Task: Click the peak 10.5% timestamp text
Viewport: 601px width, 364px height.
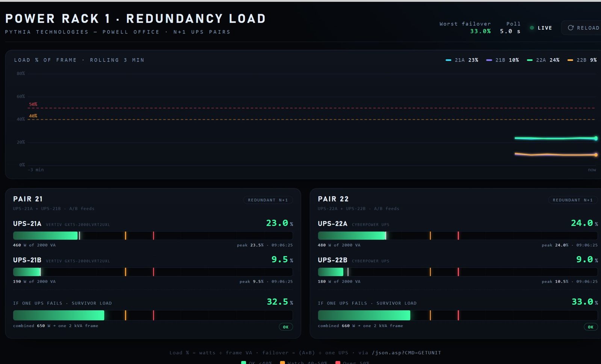Action: pyautogui.click(x=569, y=281)
